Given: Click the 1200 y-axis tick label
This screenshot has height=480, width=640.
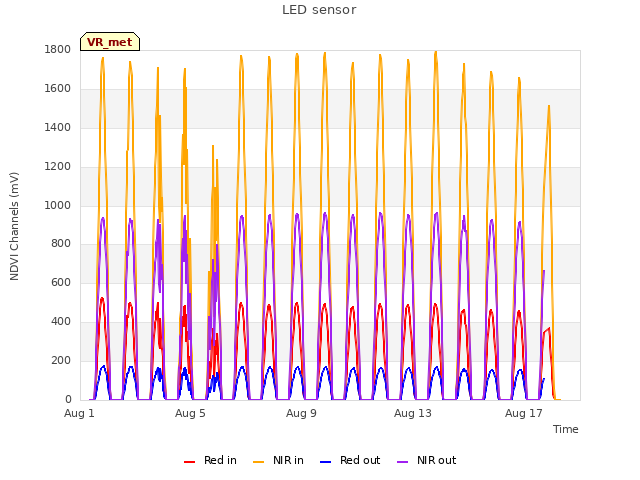Looking at the screenshot, I should [x=58, y=167].
